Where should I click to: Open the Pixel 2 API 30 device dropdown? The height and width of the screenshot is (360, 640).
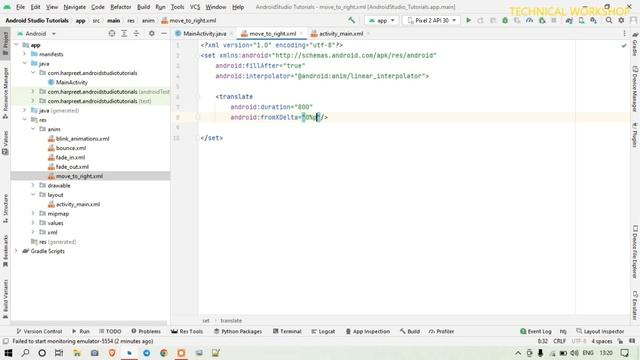[x=431, y=20]
